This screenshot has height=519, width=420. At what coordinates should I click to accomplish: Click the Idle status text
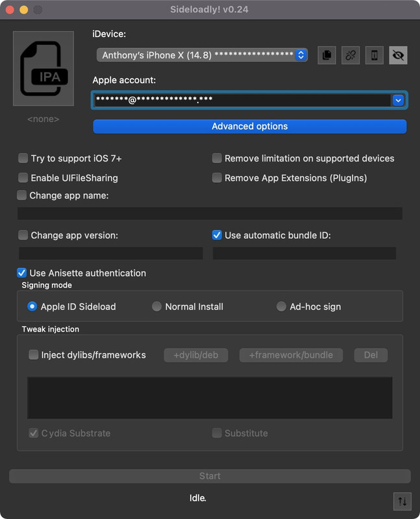coord(198,498)
